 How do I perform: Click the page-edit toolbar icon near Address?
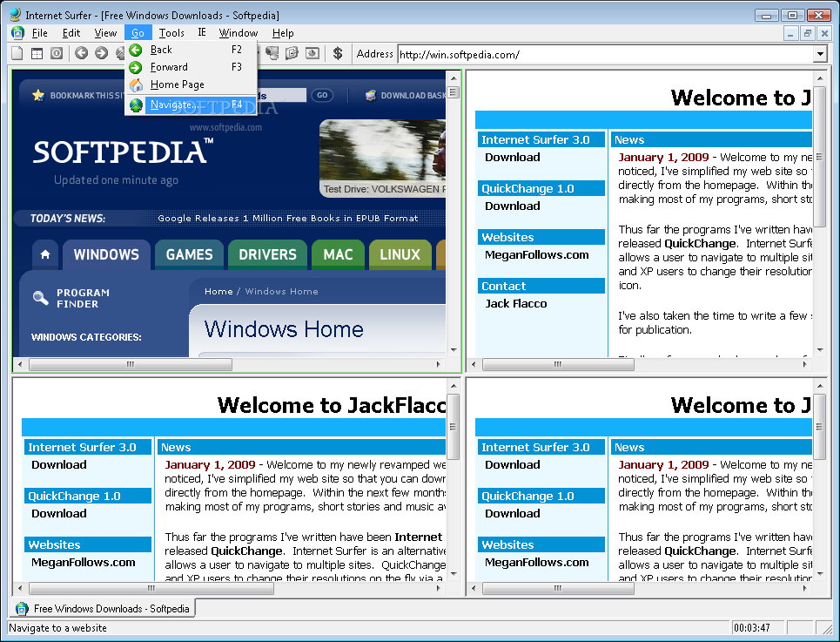pos(292,53)
